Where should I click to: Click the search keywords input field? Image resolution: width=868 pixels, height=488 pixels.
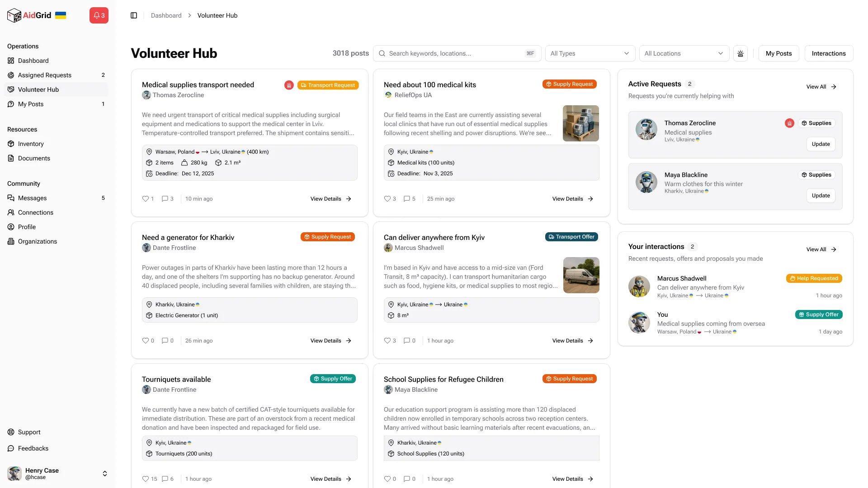pos(457,53)
